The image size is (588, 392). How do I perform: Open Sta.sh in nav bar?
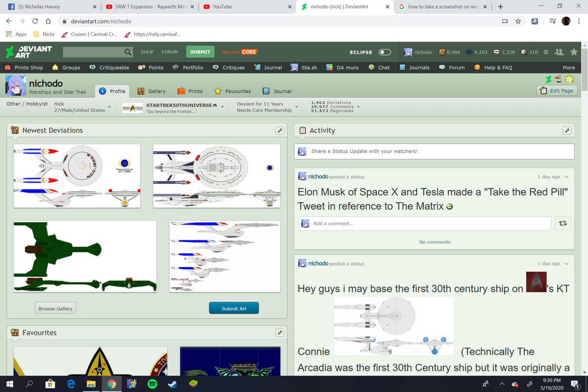pos(304,68)
